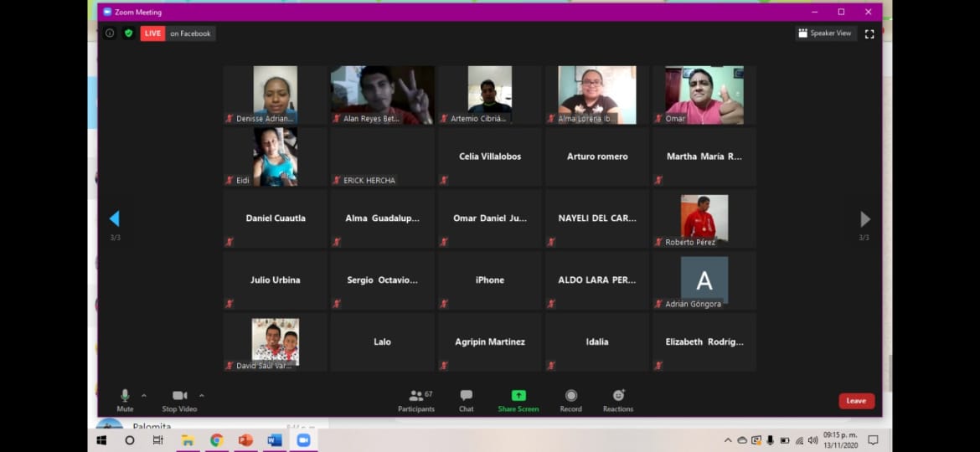Toggle the Mute microphone button
The width and height of the screenshot is (980, 452).
(125, 399)
